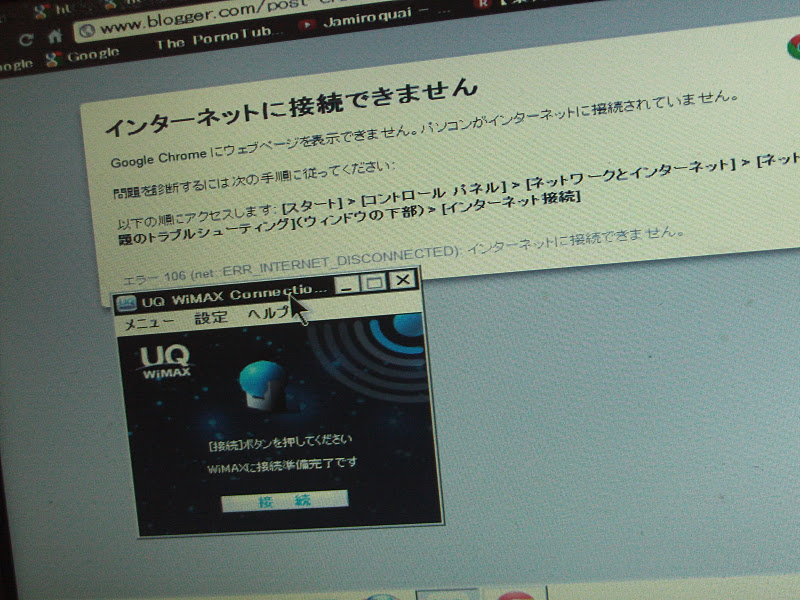Click the [インターネット接続] bold text
Image resolution: width=800 pixels, height=600 pixels.
click(x=511, y=201)
